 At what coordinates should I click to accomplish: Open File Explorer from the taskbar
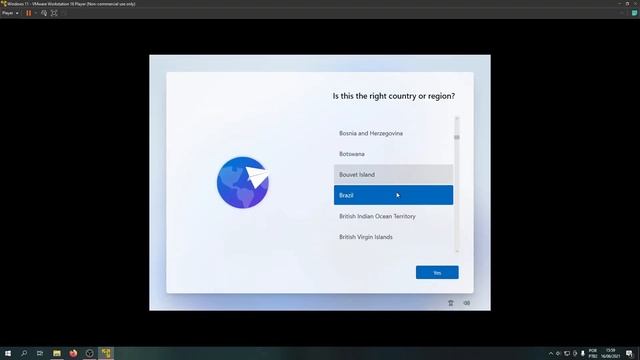point(57,353)
